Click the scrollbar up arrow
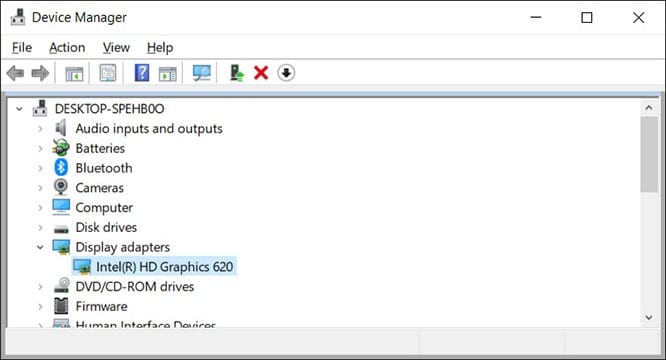 tap(649, 108)
